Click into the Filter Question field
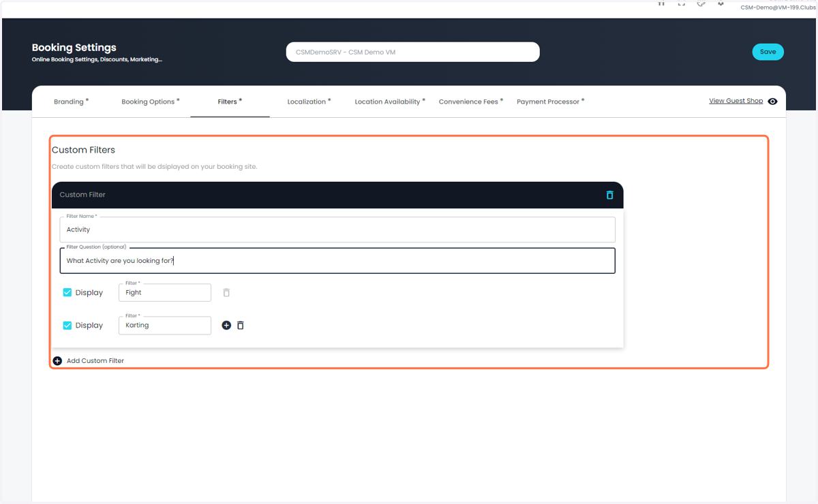Viewport: 818px width, 504px height. click(337, 261)
